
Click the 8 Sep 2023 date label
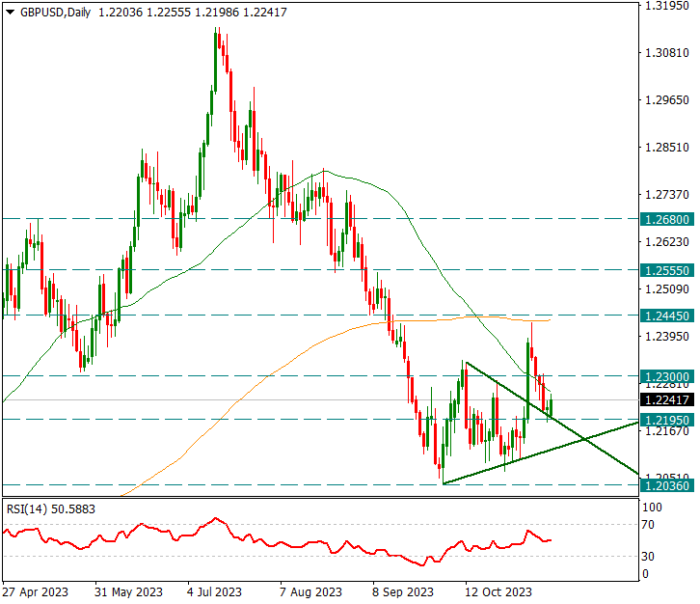(x=403, y=591)
